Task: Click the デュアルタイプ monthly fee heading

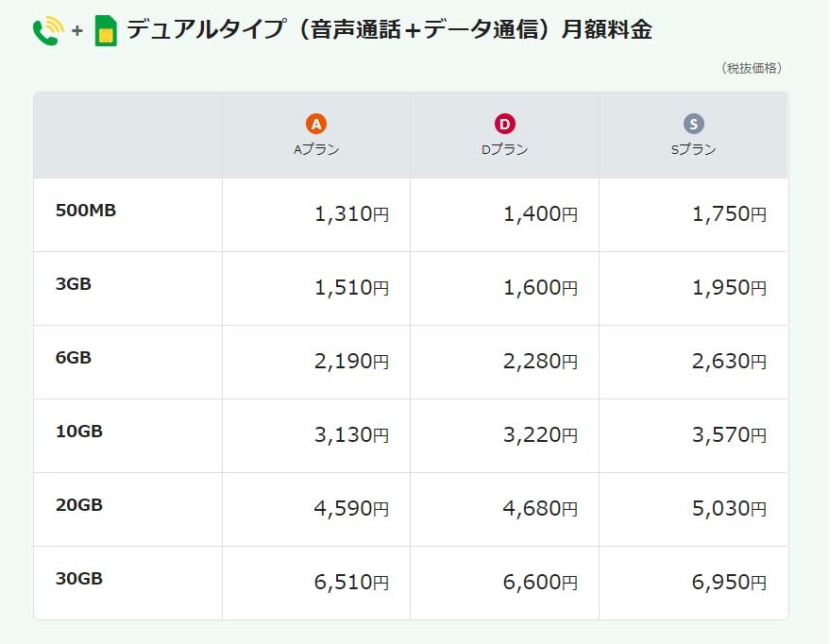Action: [x=389, y=30]
